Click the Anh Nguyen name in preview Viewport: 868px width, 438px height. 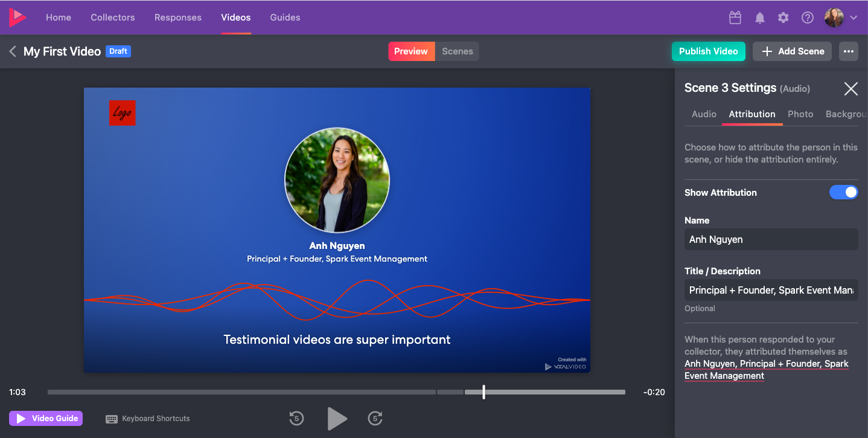(337, 246)
